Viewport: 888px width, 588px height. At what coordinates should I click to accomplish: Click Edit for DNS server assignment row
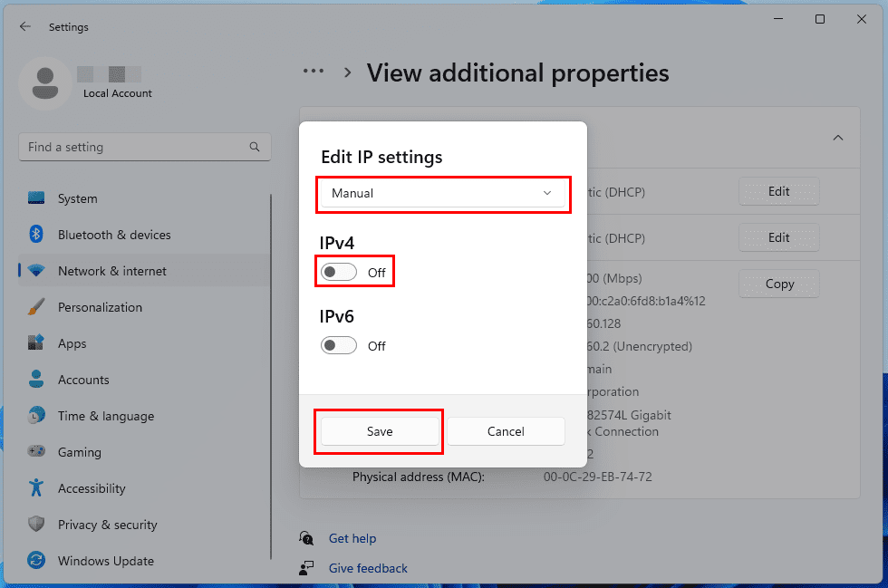(x=778, y=237)
